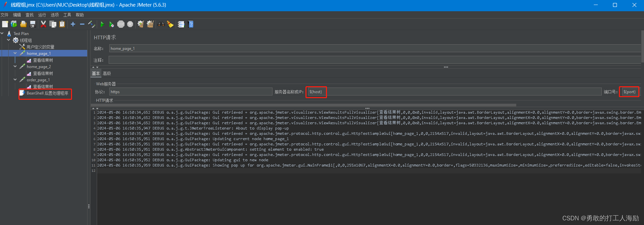Open Help with the question mark icon

[x=191, y=24]
